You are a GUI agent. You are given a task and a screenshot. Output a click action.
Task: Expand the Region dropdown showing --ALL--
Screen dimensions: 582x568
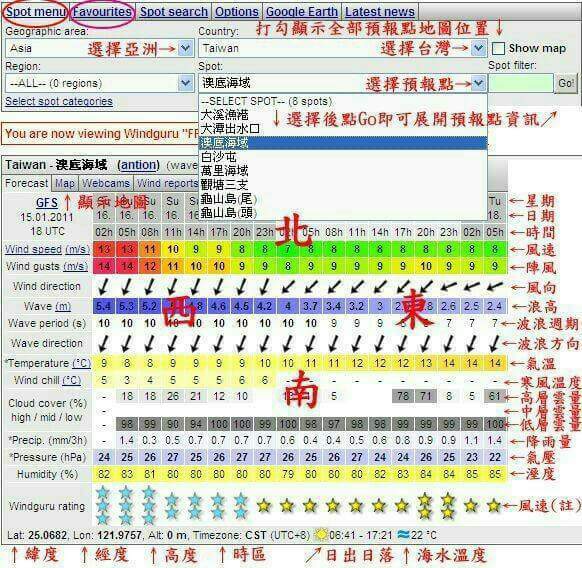coord(186,83)
